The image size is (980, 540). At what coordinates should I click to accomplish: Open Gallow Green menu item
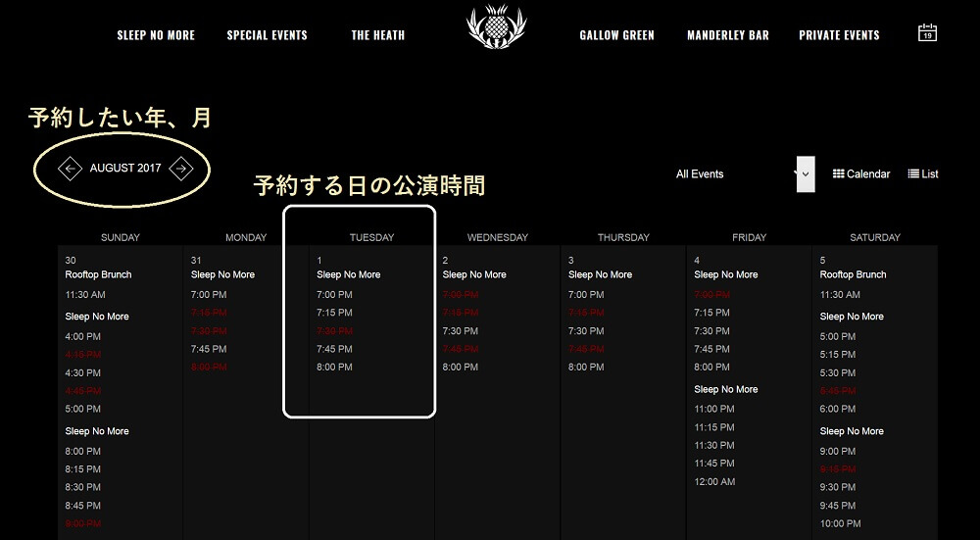616,35
